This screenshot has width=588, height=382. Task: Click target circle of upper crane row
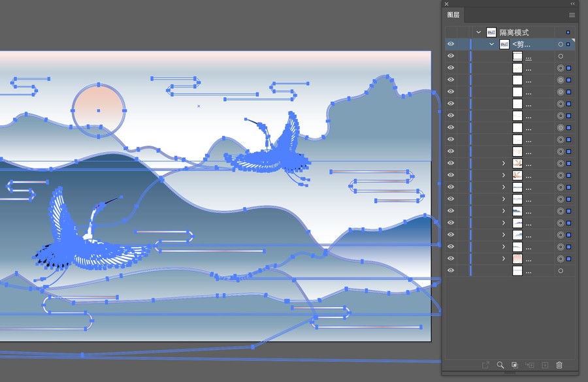tap(561, 163)
